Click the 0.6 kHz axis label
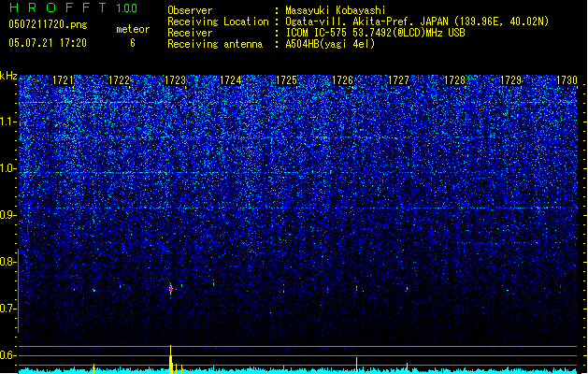588x374 pixels. [x=8, y=355]
